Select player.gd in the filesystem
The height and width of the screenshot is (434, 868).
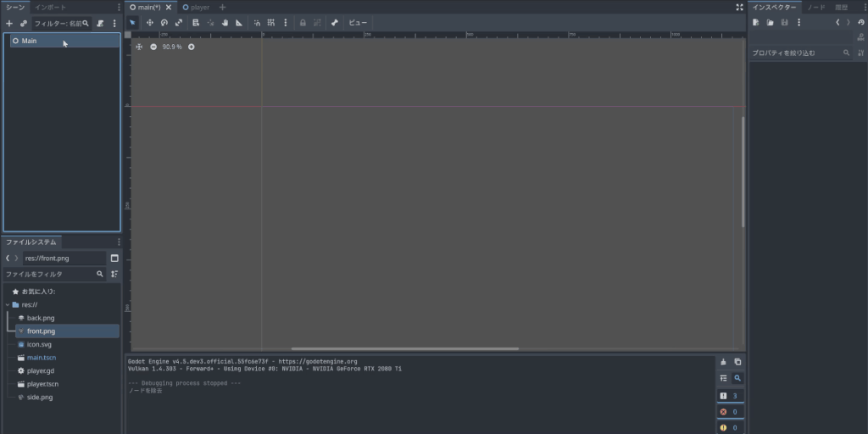click(x=68, y=371)
